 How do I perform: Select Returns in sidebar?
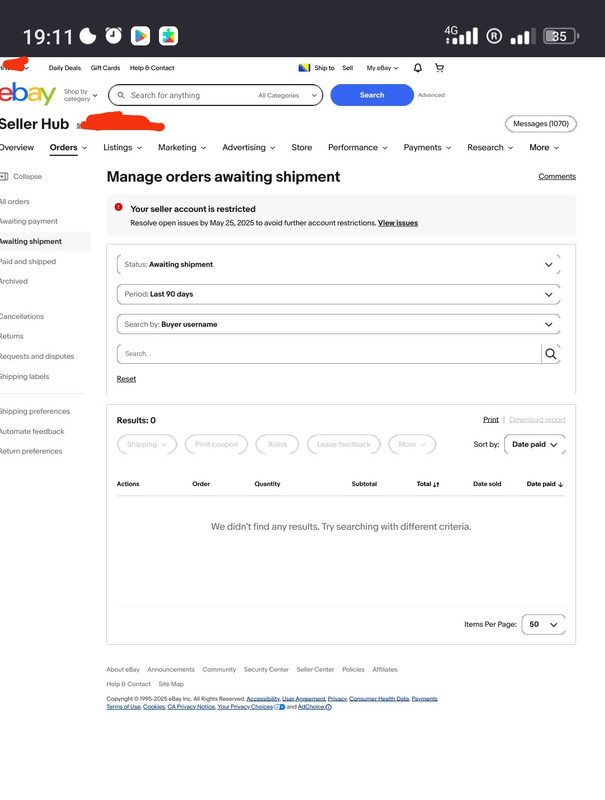click(x=12, y=336)
